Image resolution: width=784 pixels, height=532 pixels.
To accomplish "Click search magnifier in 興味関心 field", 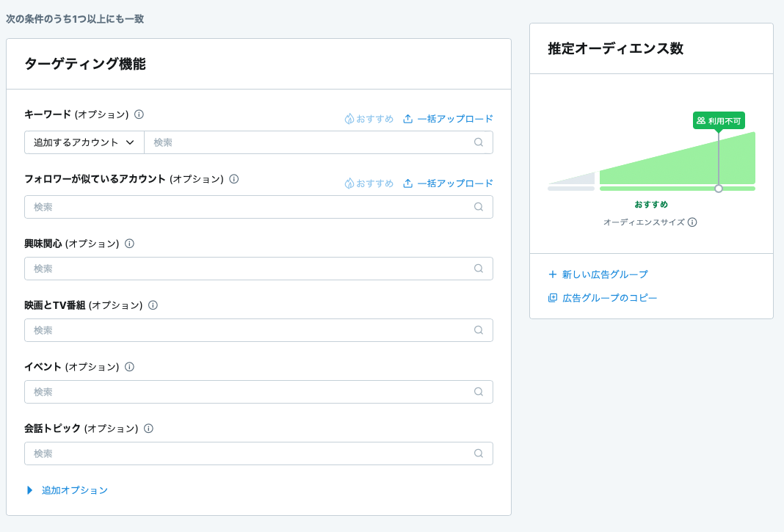I will [x=479, y=269].
